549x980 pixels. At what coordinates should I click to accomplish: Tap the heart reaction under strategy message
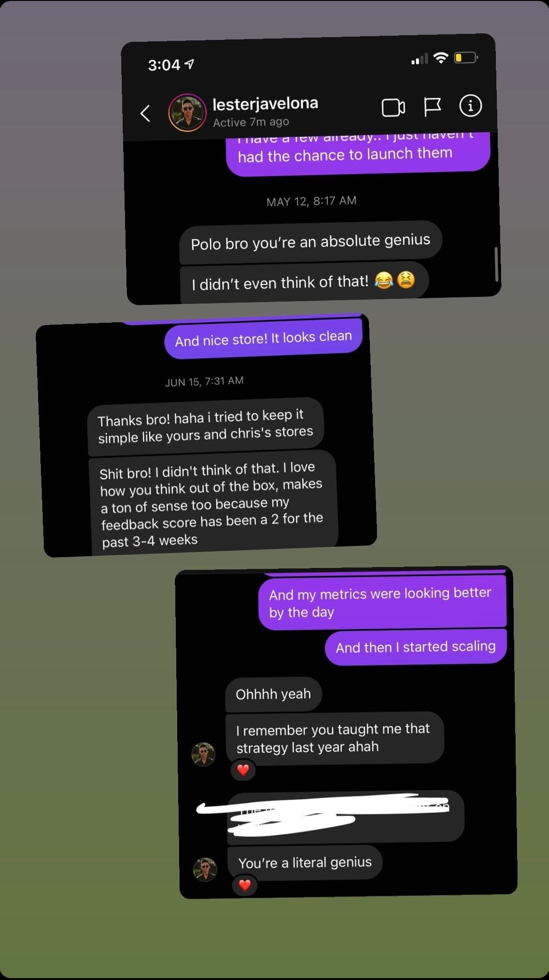(x=243, y=770)
